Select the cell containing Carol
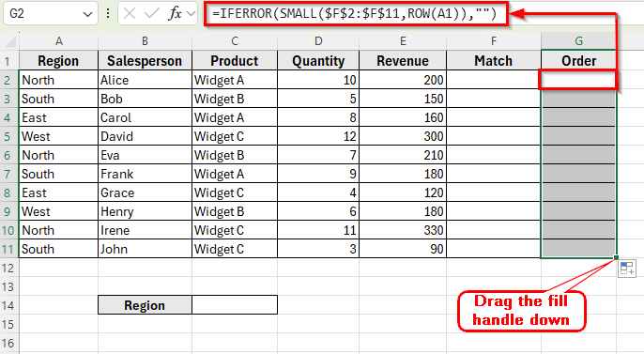The image size is (644, 354). point(145,117)
